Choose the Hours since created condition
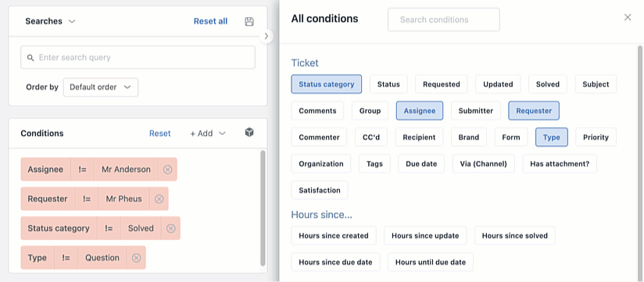 pyautogui.click(x=334, y=236)
